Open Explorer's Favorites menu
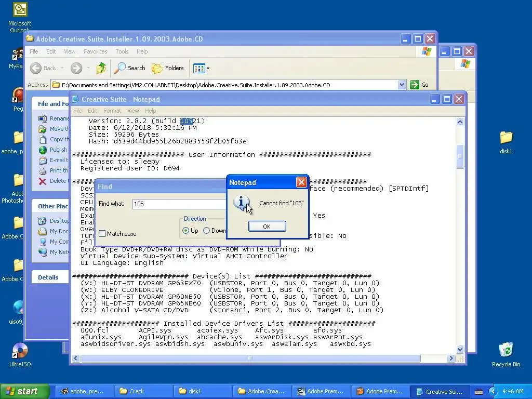Image resolution: width=532 pixels, height=399 pixels. (x=96, y=51)
